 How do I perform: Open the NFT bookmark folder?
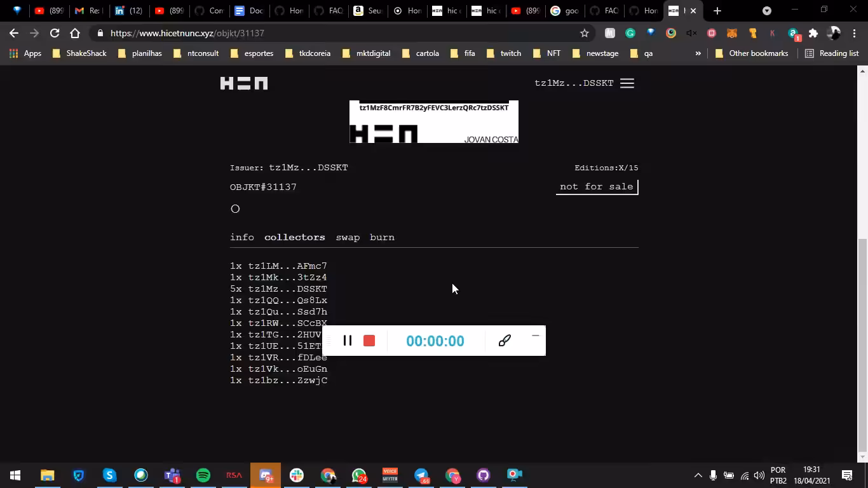546,53
